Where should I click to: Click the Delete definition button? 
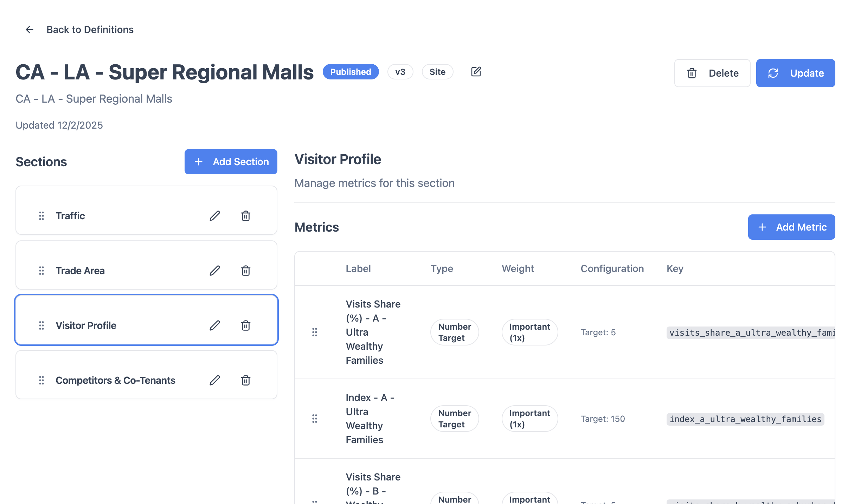point(712,73)
